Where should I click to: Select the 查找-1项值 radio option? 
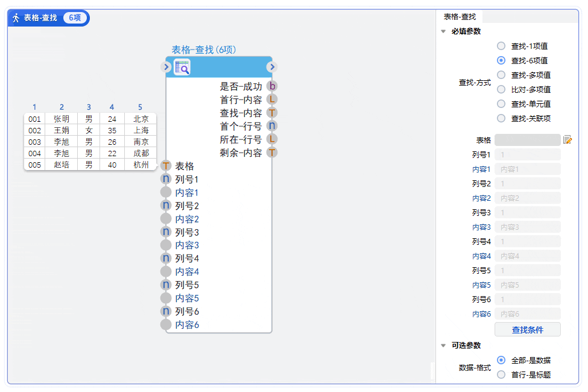501,46
